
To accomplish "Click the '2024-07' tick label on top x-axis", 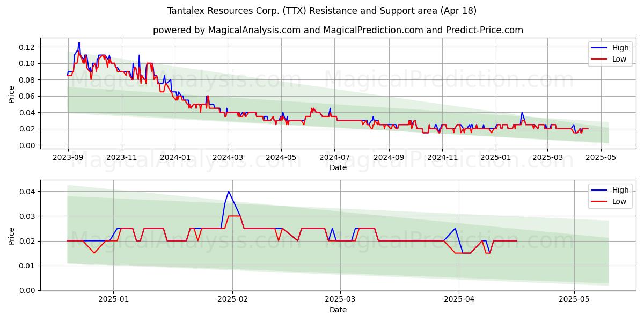I will point(335,157).
